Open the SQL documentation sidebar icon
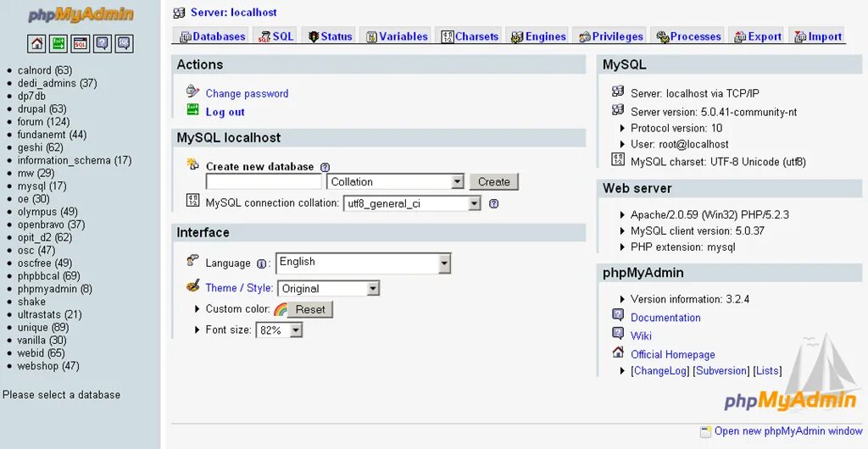 tap(124, 43)
